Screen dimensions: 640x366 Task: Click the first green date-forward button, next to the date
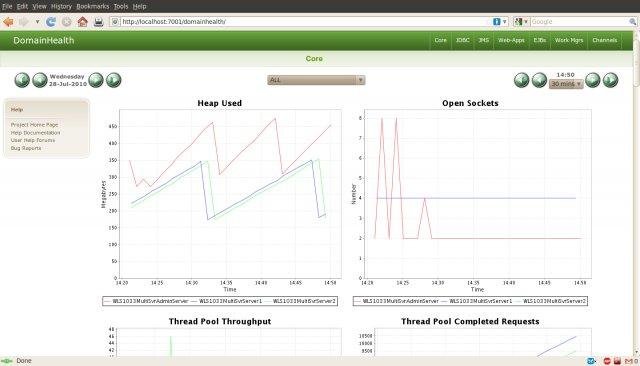point(96,80)
